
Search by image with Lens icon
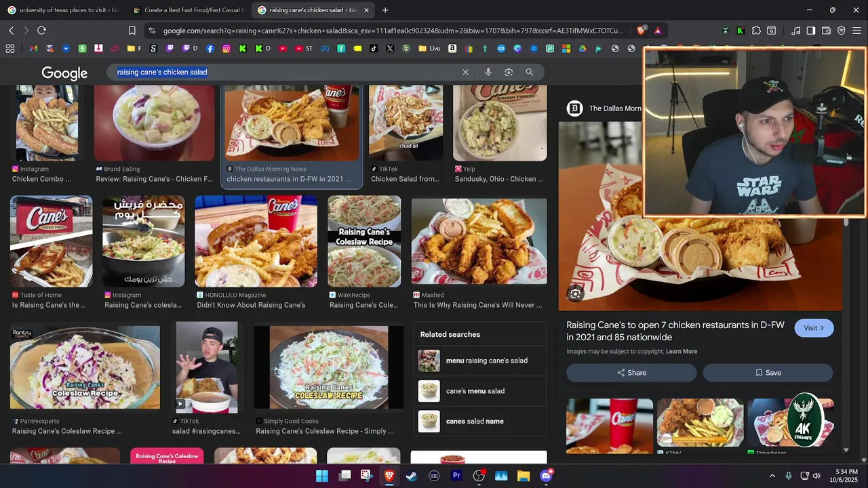coord(509,72)
